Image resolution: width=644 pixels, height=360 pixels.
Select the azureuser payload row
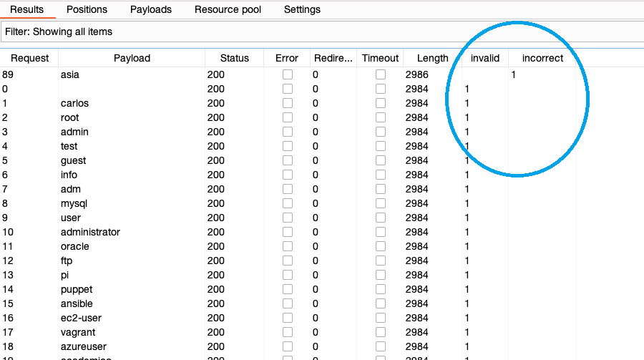click(322, 346)
